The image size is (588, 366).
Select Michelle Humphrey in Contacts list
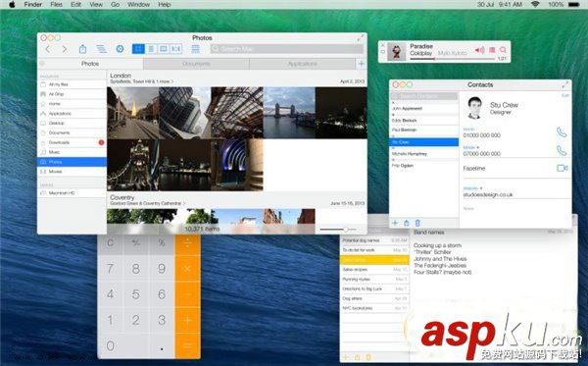coord(423,154)
